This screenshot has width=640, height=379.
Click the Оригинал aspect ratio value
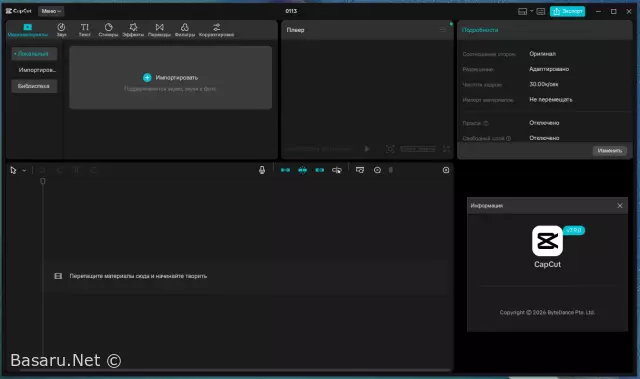pos(542,54)
